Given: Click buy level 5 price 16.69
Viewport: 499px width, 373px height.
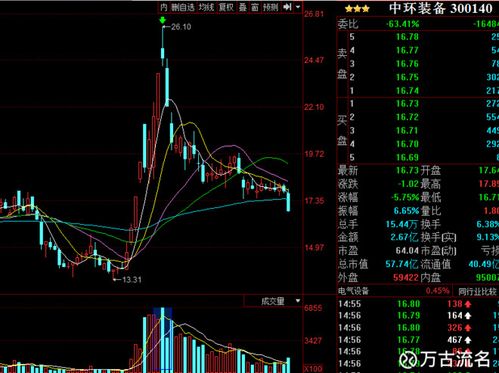Looking at the screenshot, I should point(407,157).
